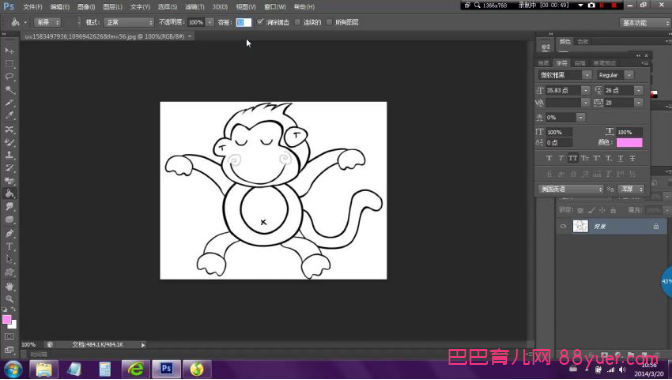
Task: Enable the all layers checkbox
Action: point(329,22)
